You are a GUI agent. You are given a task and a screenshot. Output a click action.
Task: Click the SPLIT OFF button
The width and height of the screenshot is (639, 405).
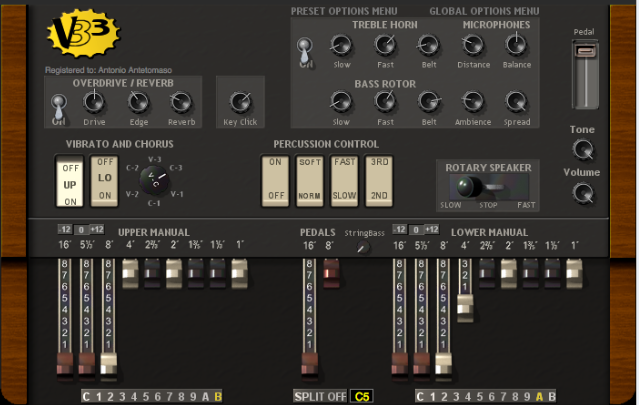pyautogui.click(x=320, y=396)
